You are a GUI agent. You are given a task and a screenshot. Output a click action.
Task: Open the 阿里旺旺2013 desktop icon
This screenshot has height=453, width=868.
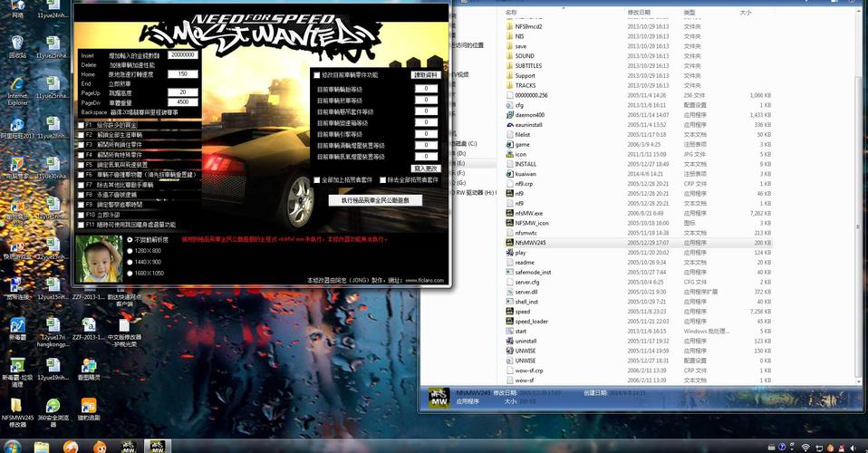pyautogui.click(x=17, y=128)
